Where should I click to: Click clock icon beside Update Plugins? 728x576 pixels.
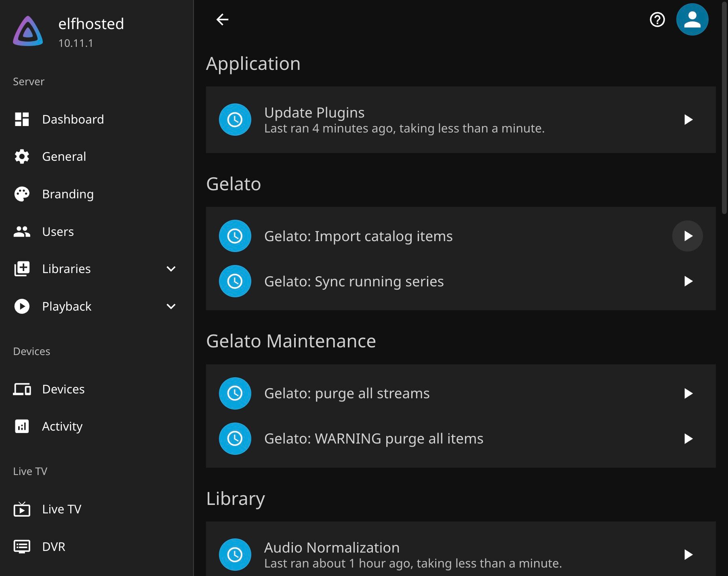click(235, 120)
